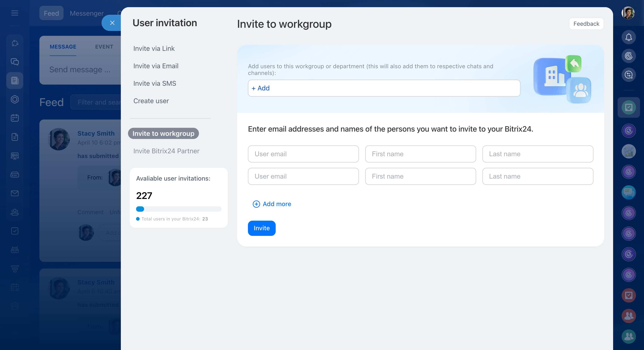The height and width of the screenshot is (350, 644).
Task: Select Invite via Link menu item
Action: (x=154, y=49)
